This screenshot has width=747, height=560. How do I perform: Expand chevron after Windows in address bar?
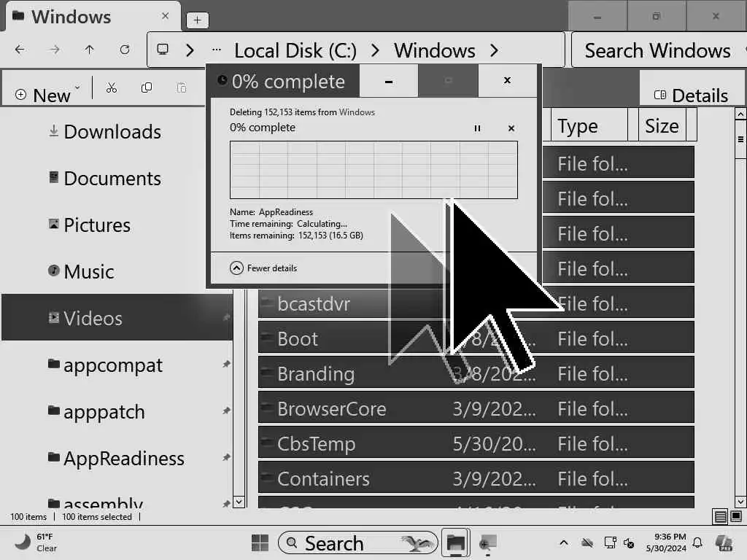coord(495,50)
